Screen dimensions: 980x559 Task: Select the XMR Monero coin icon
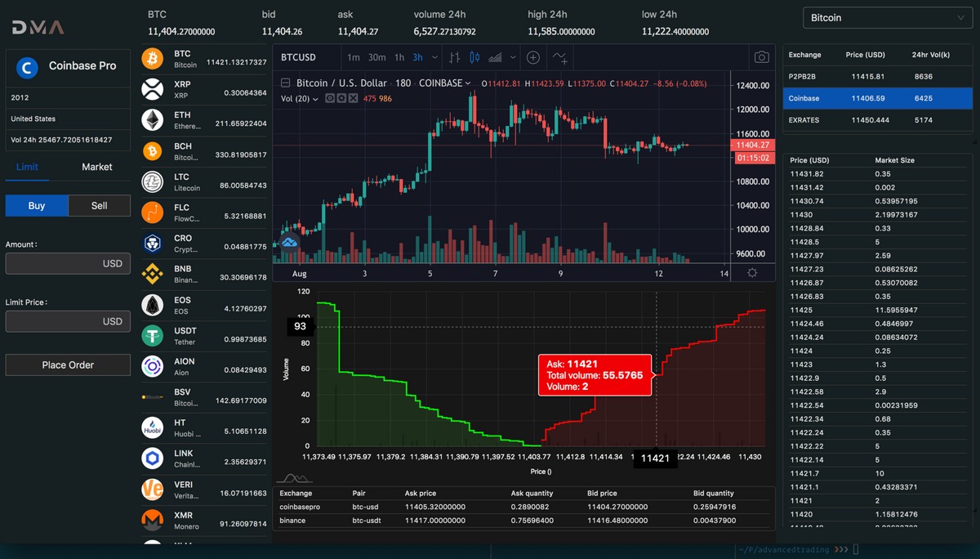[153, 520]
